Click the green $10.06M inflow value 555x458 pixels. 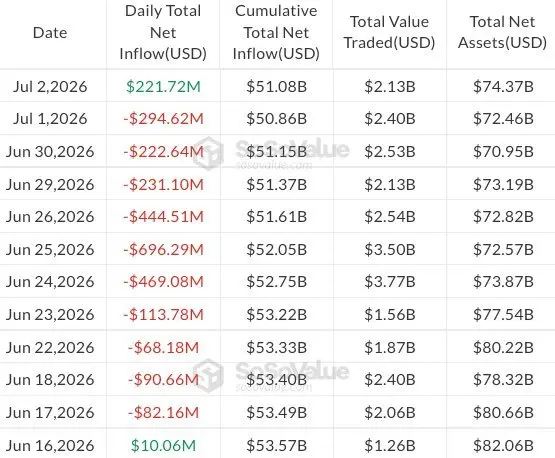pos(163,446)
